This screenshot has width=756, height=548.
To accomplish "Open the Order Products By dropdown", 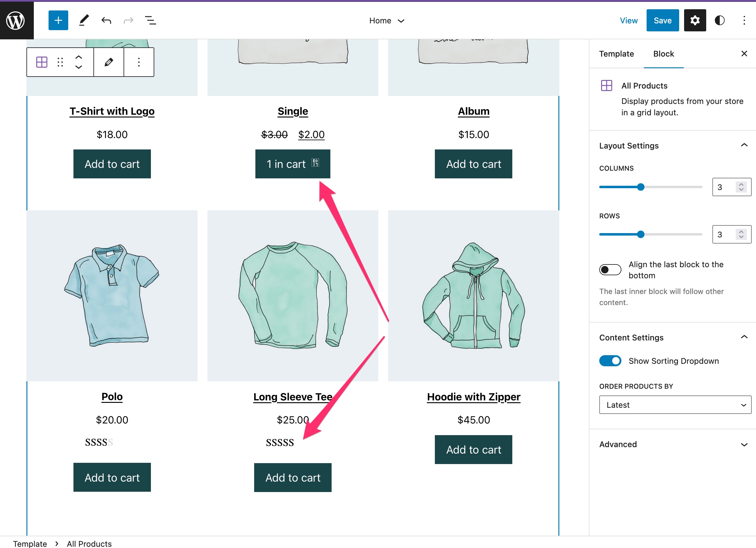I will pyautogui.click(x=675, y=405).
